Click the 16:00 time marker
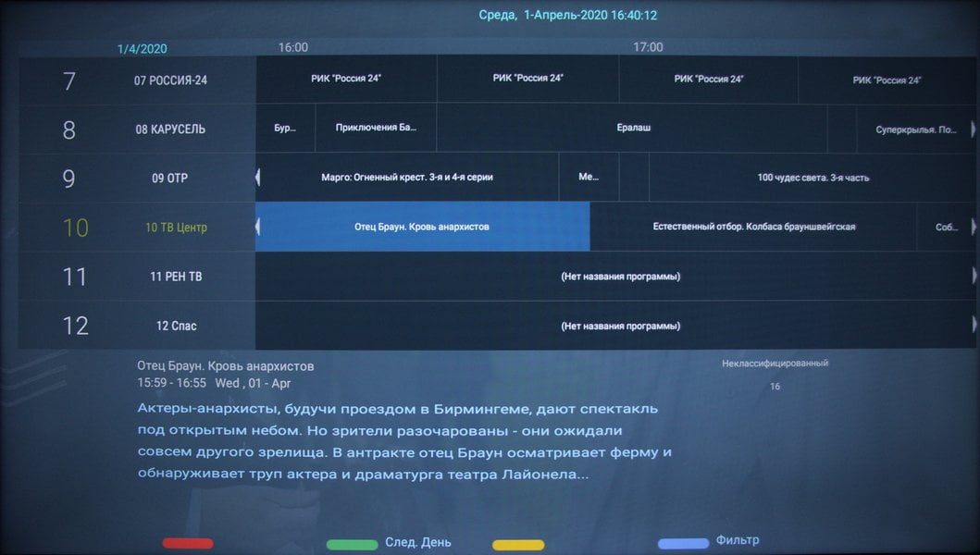This screenshot has height=555, width=980. [293, 47]
